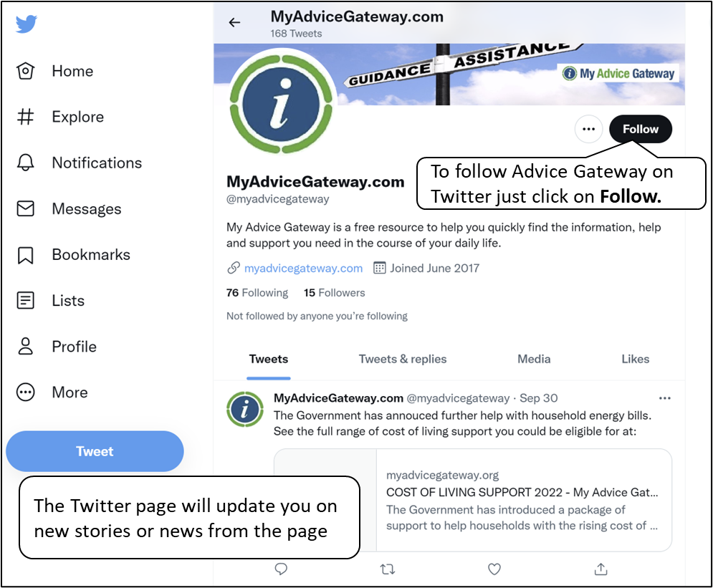This screenshot has width=713, height=588.
Task: Click the back arrow on profile header
Action: (x=234, y=22)
